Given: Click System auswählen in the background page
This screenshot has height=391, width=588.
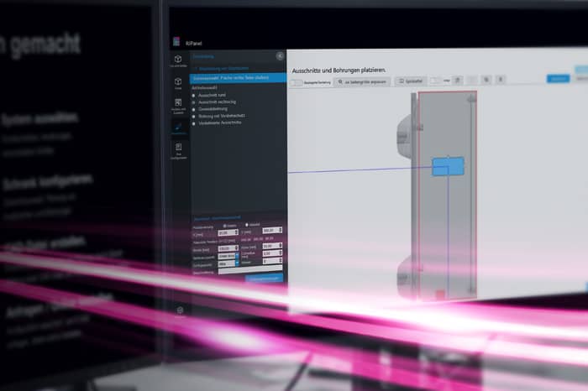Looking at the screenshot, I should click(40, 118).
